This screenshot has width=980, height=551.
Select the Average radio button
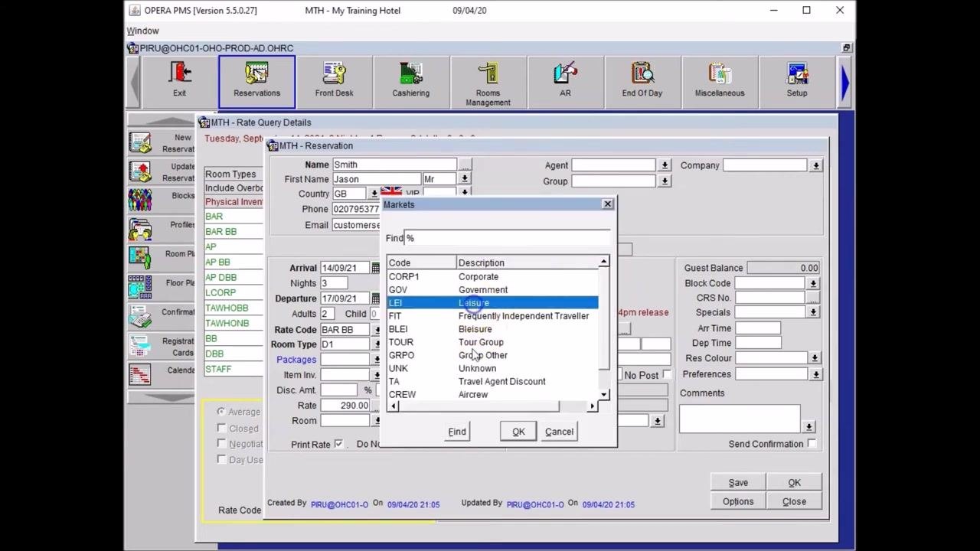[220, 412]
